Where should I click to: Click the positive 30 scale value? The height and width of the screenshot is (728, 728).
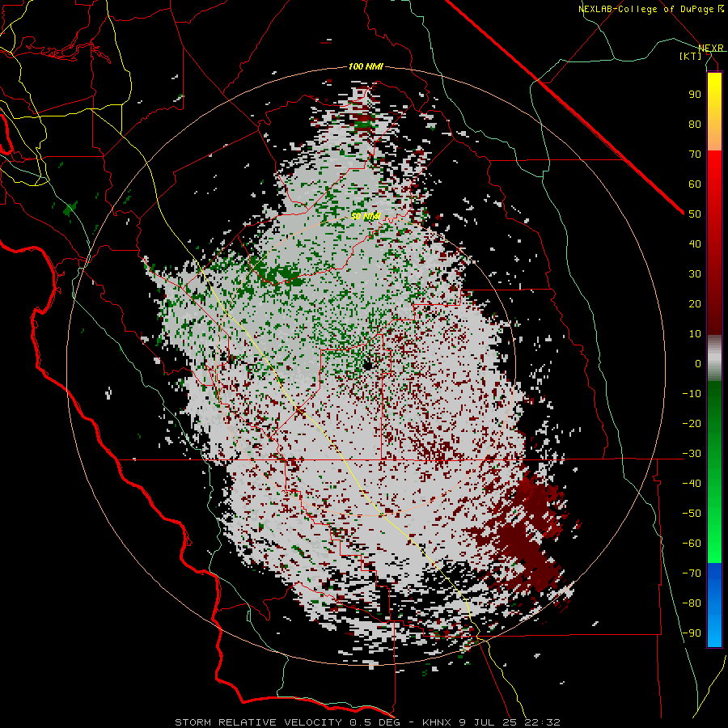(695, 274)
